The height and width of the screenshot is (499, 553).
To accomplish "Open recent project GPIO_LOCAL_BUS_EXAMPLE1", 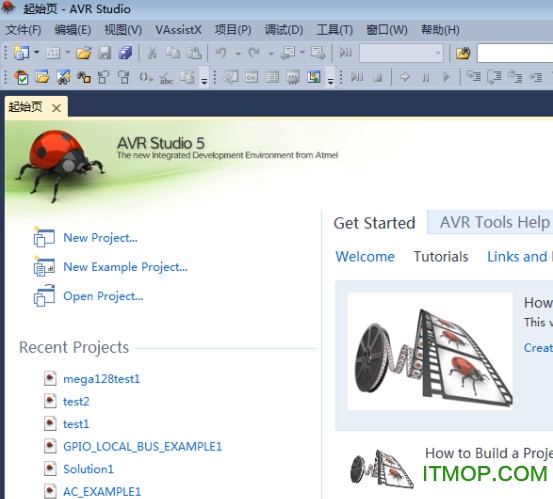I will click(142, 446).
